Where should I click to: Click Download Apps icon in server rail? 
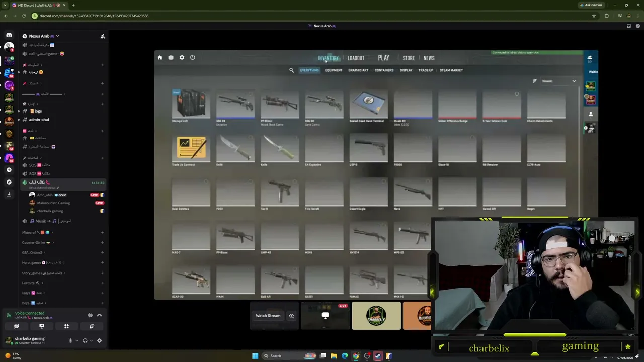point(9,194)
